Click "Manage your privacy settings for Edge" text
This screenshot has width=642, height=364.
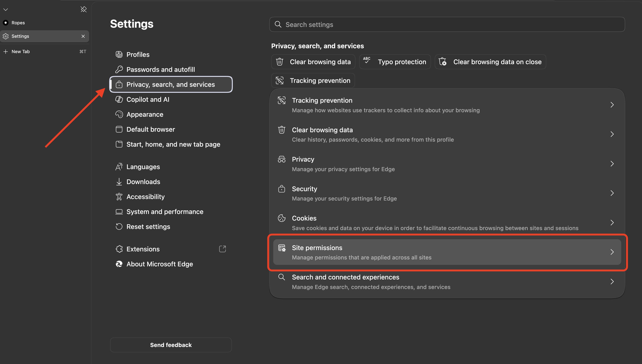(343, 169)
